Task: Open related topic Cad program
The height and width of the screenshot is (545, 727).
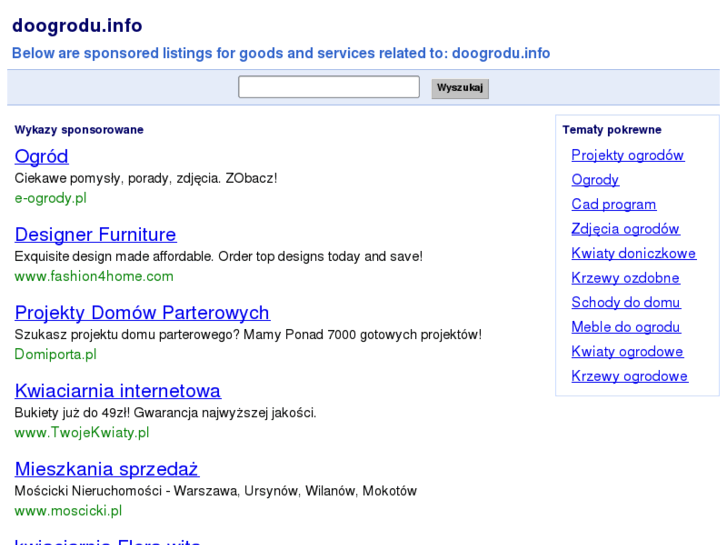Action: pos(614,205)
